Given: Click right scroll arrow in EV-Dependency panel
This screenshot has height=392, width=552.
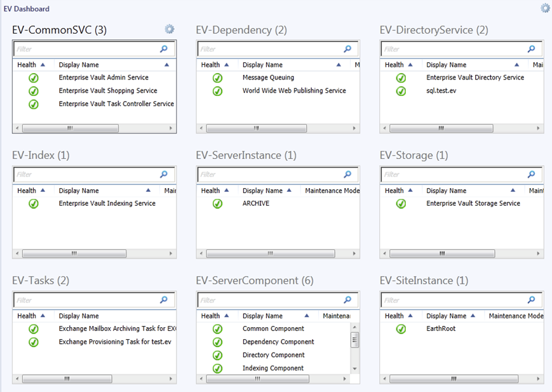Looking at the screenshot, I should coord(354,128).
